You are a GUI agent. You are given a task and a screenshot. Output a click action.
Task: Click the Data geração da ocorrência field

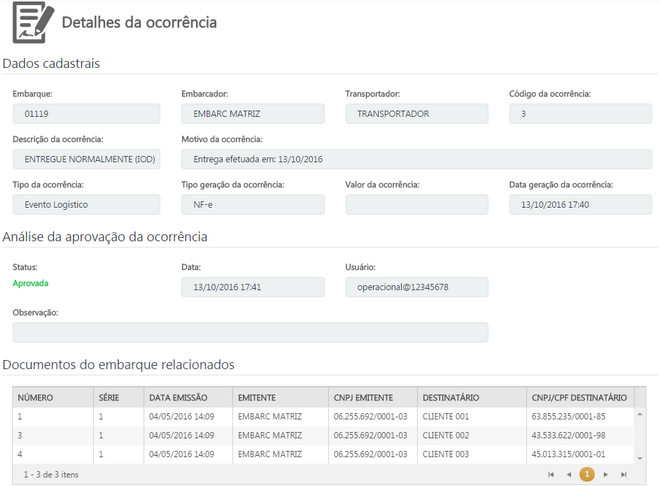click(580, 204)
